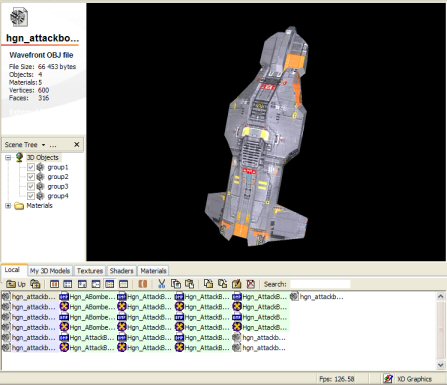Open the My 3D Models tab

[x=50, y=271]
